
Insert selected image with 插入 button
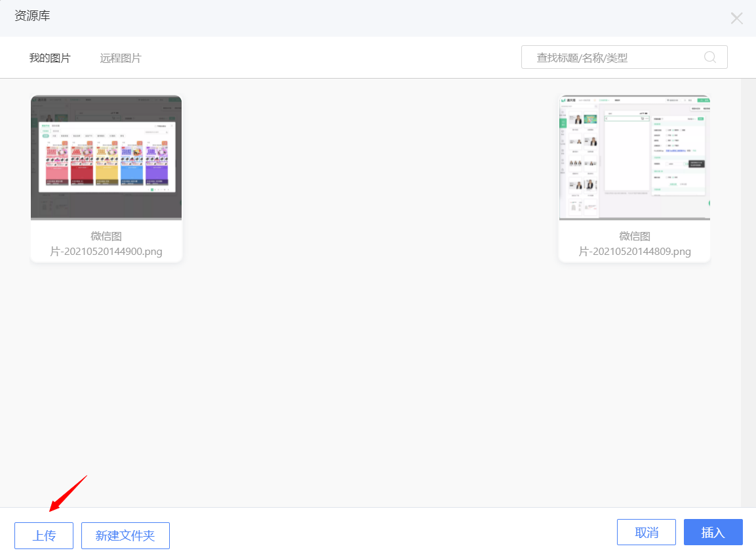[x=713, y=532]
